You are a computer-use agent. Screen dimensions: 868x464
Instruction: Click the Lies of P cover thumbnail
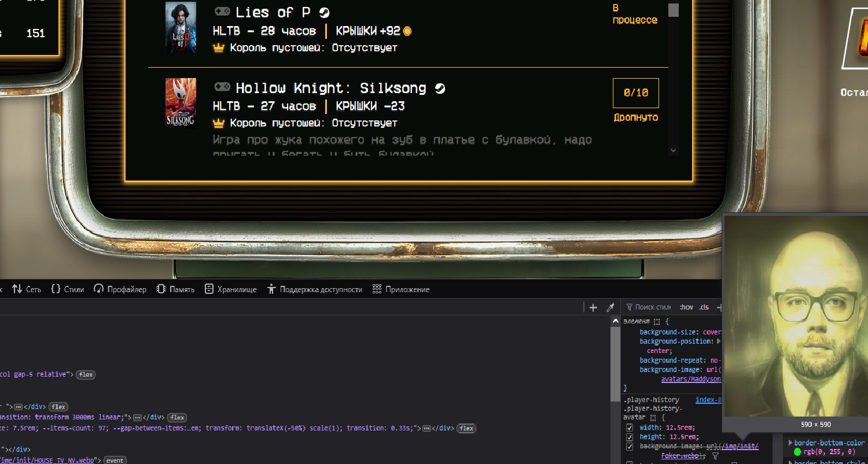[x=181, y=27]
